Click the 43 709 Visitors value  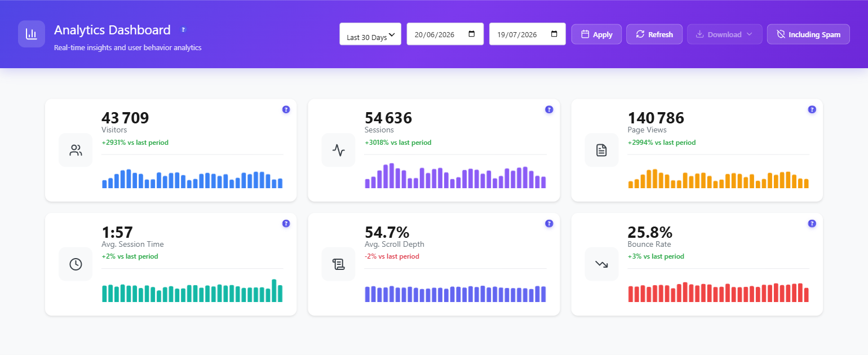click(125, 118)
